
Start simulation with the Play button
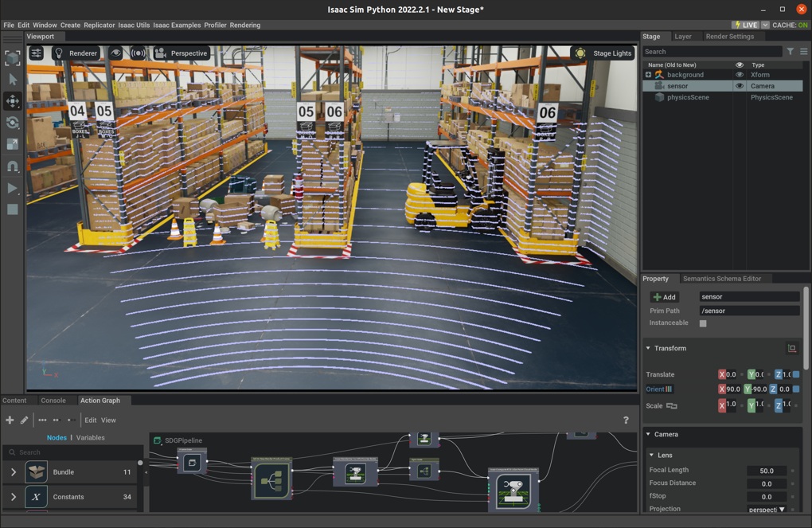click(x=13, y=188)
